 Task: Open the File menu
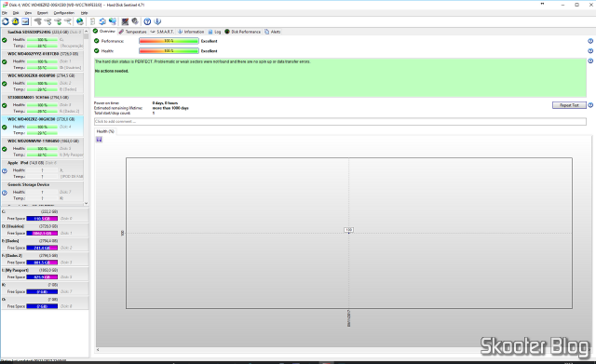5,13
